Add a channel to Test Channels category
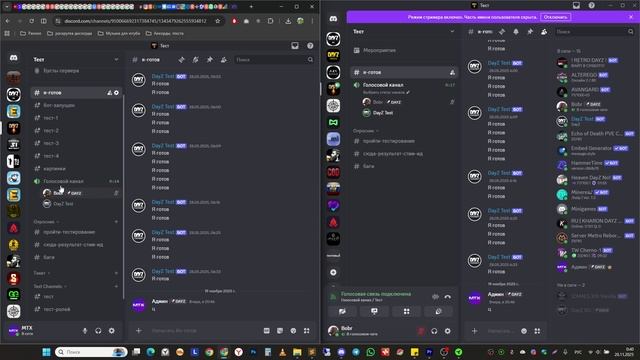The width and height of the screenshot is (640, 360). coord(116,286)
